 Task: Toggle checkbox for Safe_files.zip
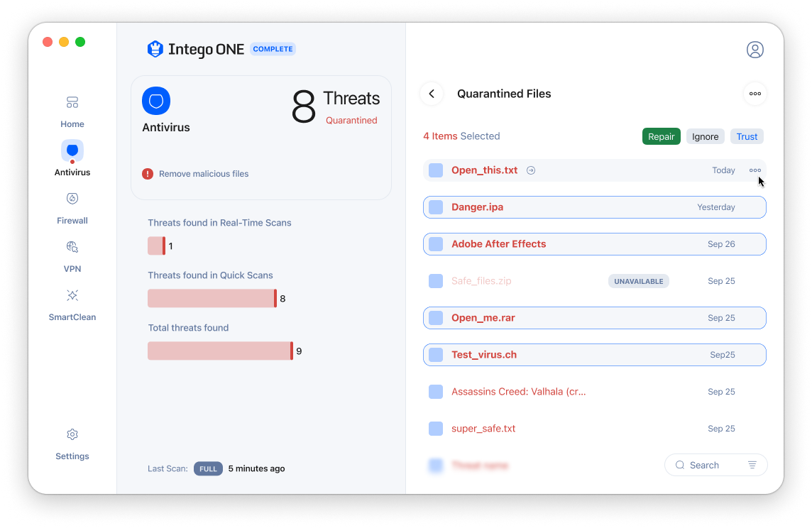click(436, 281)
